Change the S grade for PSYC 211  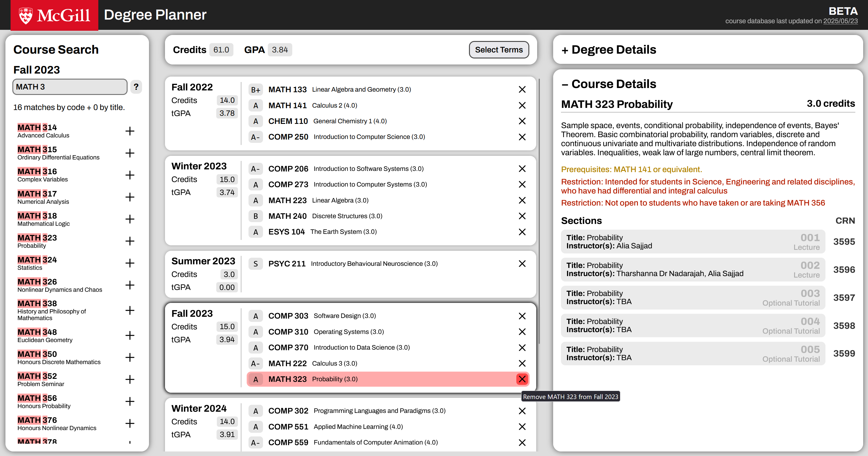click(x=255, y=263)
